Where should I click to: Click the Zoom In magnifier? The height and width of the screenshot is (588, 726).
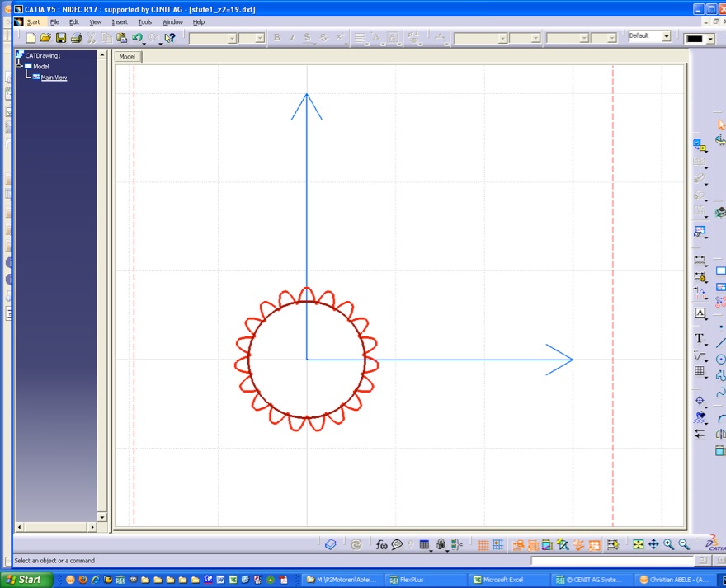click(668, 545)
